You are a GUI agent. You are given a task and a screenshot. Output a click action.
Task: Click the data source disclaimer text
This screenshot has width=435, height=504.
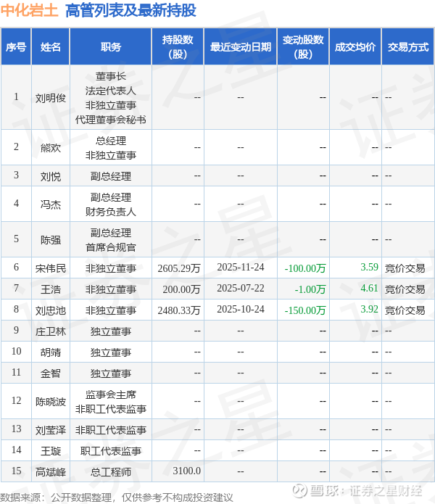(x=117, y=497)
